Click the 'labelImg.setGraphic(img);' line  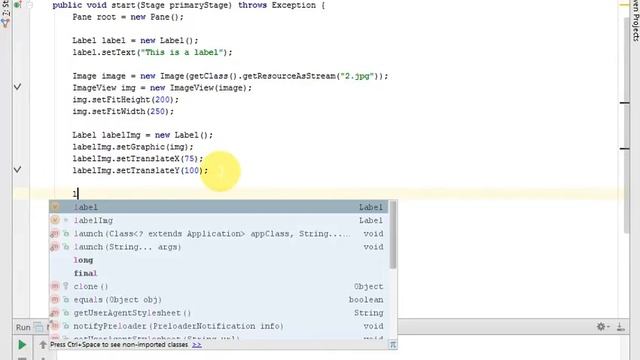coord(133,147)
